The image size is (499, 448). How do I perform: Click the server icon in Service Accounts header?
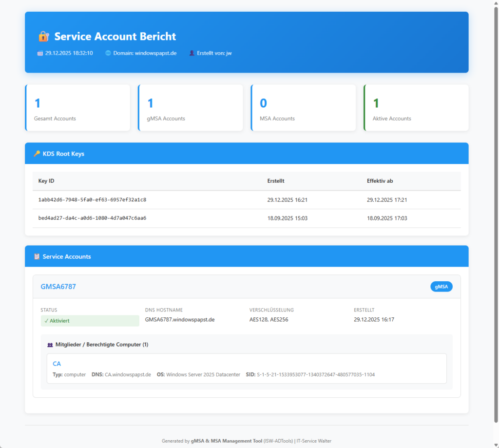pyautogui.click(x=37, y=256)
